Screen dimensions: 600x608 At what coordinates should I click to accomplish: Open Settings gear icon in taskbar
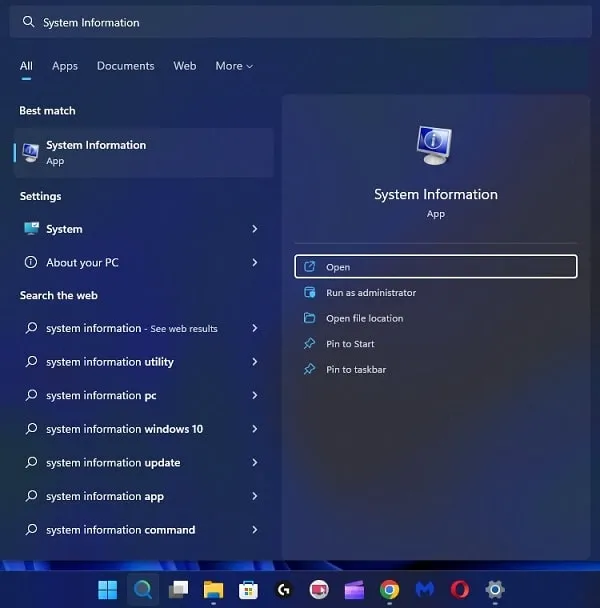tap(494, 589)
